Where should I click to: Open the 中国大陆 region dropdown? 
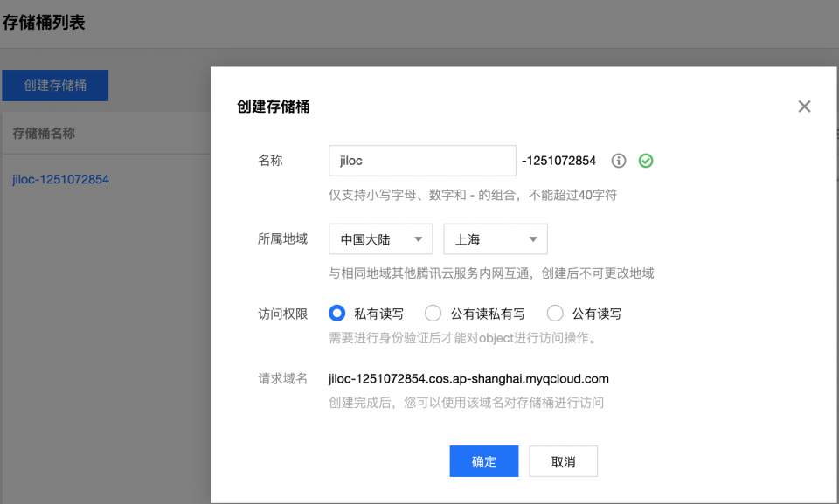point(380,239)
